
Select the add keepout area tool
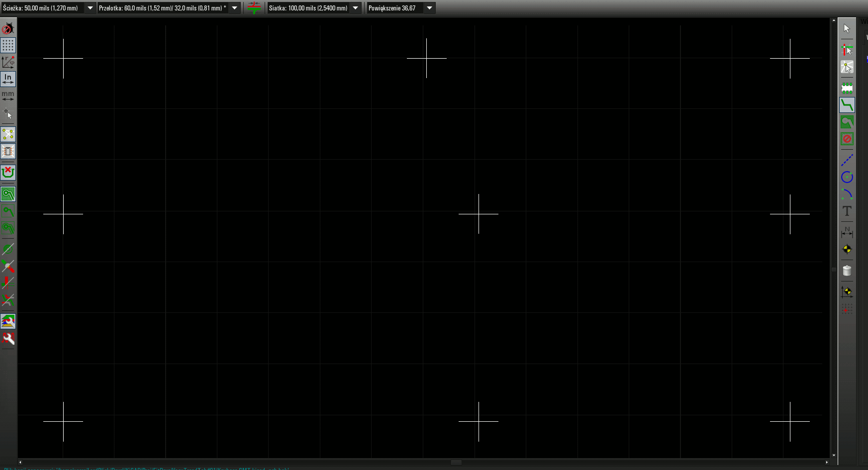coord(847,139)
